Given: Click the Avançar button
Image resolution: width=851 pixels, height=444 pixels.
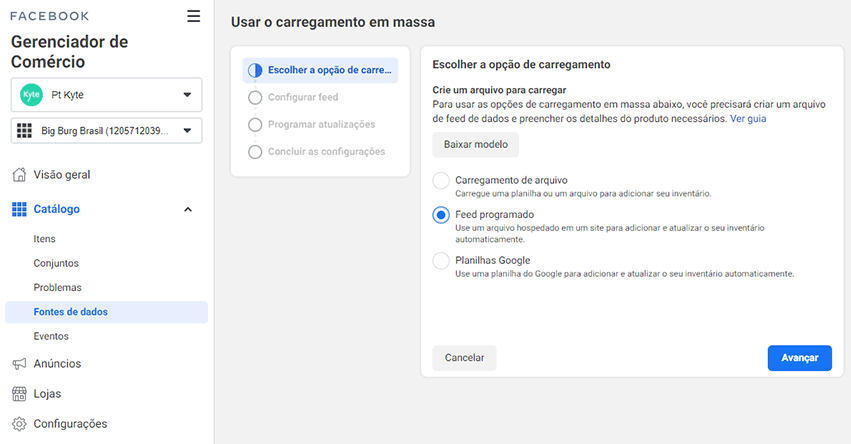Looking at the screenshot, I should [799, 358].
